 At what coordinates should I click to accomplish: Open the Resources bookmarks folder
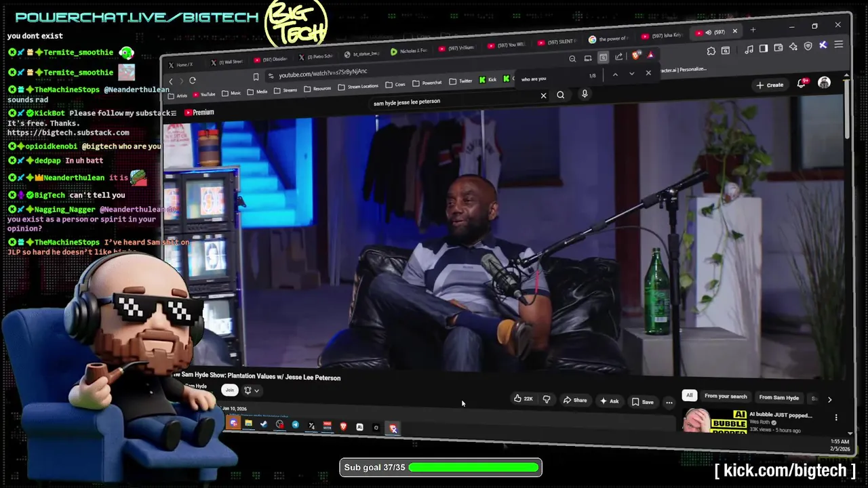coord(317,89)
